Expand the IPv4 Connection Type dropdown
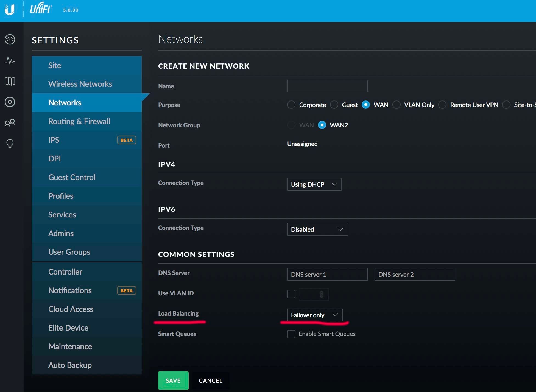This screenshot has height=392, width=536. (314, 184)
